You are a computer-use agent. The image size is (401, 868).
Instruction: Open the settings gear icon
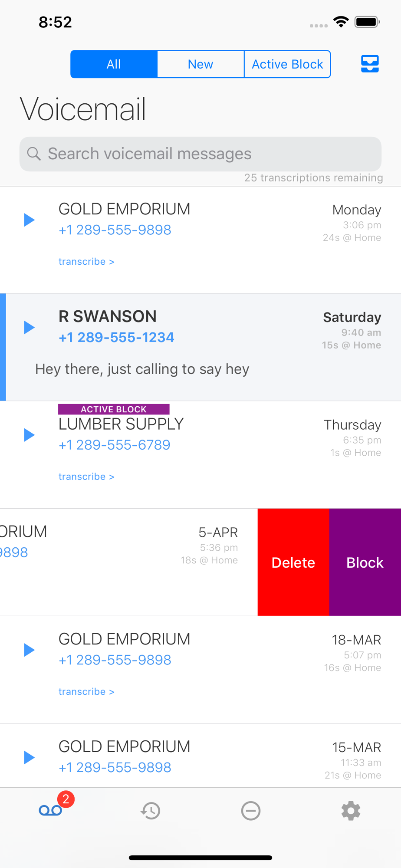pyautogui.click(x=351, y=811)
